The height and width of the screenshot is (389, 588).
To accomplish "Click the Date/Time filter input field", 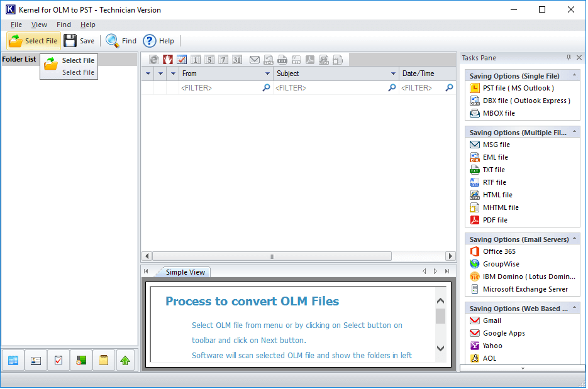I will pos(427,88).
